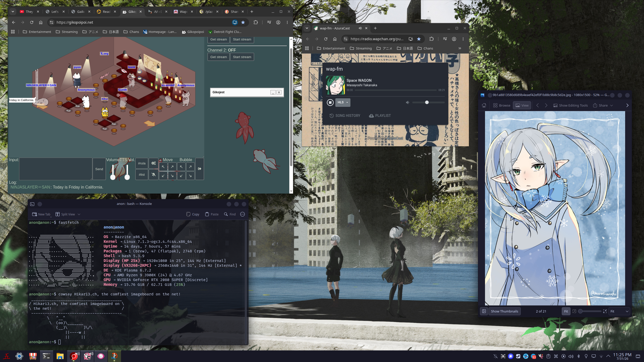
Task: Toggle the Fit zoom button in Gwenview
Action: 566,311
